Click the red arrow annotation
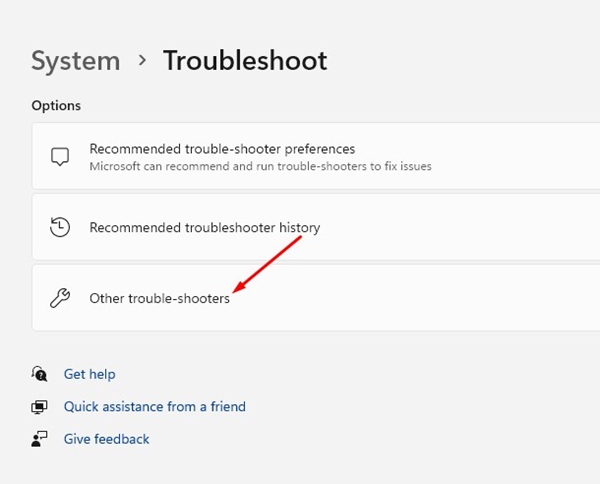 (x=270, y=266)
